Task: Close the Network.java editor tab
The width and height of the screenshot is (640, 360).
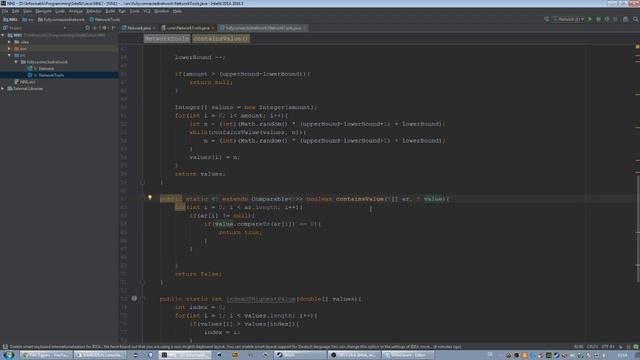Action: pos(154,28)
